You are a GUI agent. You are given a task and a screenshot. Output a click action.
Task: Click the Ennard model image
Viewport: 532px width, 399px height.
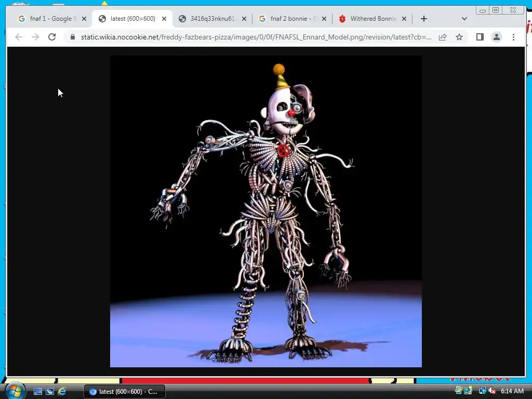coord(265,211)
